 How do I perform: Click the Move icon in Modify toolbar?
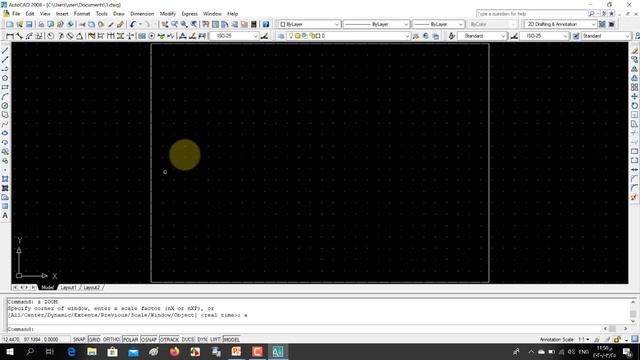[634, 97]
